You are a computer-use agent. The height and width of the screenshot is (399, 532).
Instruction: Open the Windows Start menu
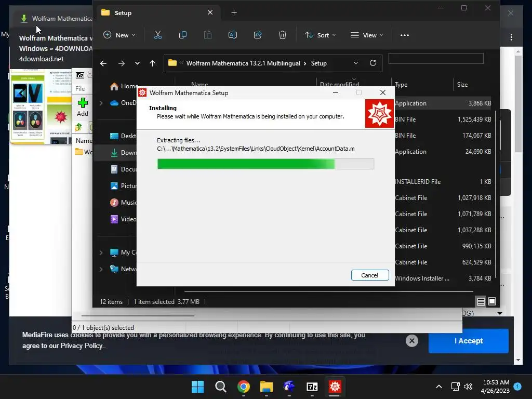[197, 387]
